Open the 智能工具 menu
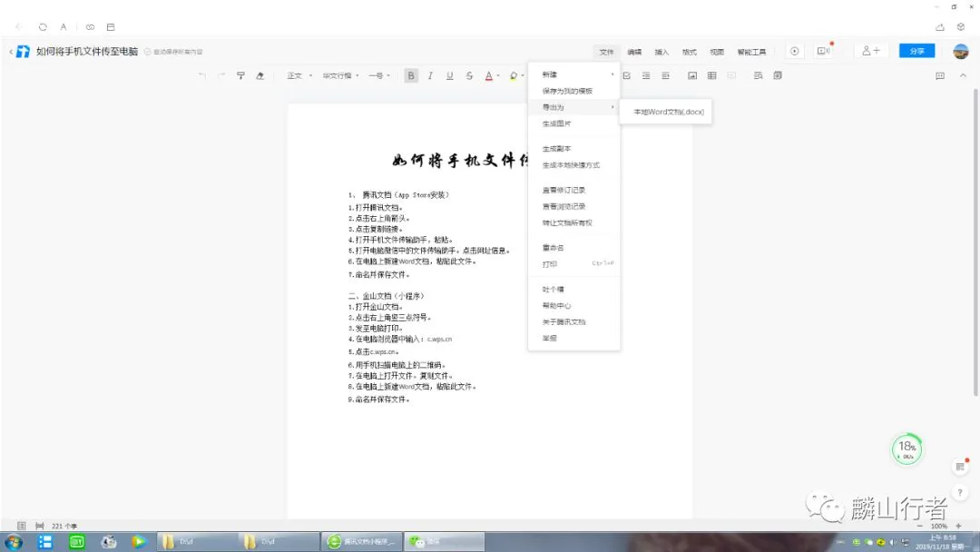Viewport: 980px width, 552px height. coord(752,52)
